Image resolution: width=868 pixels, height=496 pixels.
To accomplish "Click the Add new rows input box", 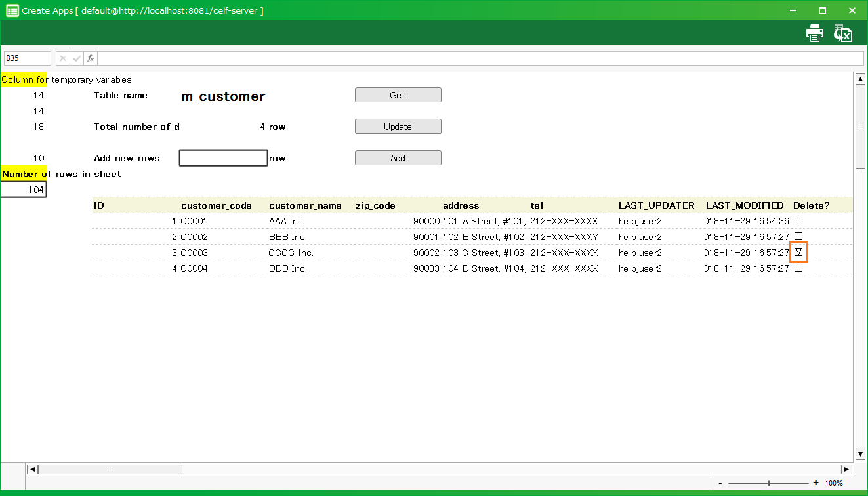I will (x=223, y=158).
